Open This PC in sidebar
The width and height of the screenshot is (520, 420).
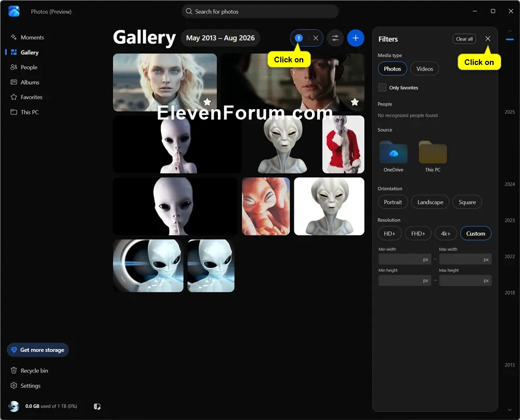pos(30,112)
